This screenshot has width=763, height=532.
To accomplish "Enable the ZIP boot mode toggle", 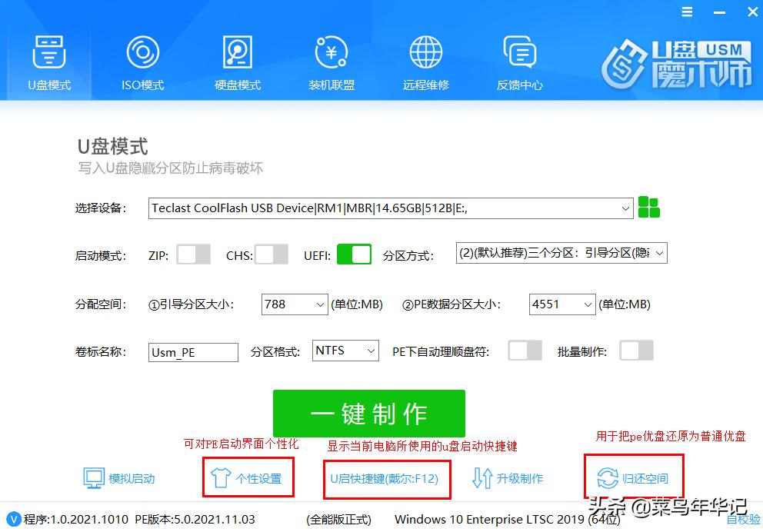I will [x=193, y=254].
